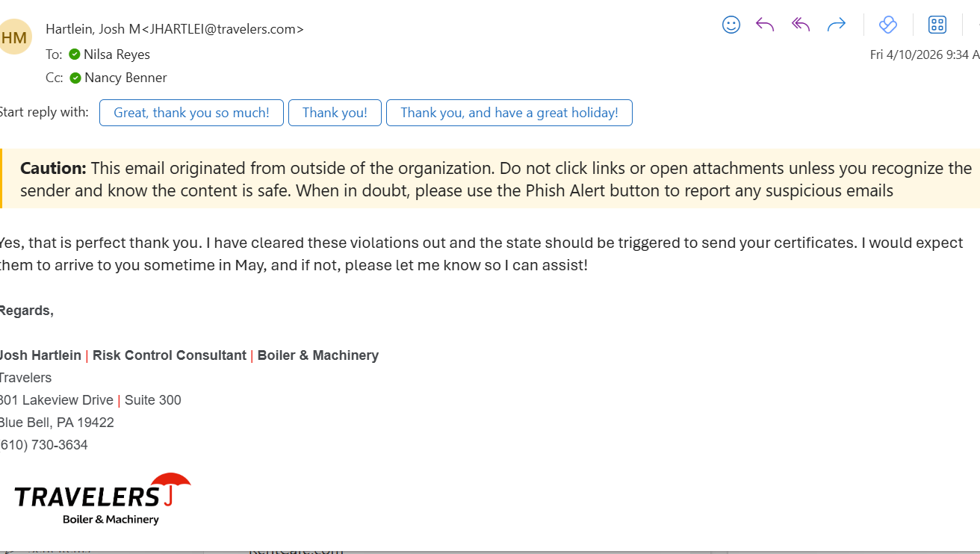
Task: Click the emoji reaction smiley icon
Action: [731, 25]
